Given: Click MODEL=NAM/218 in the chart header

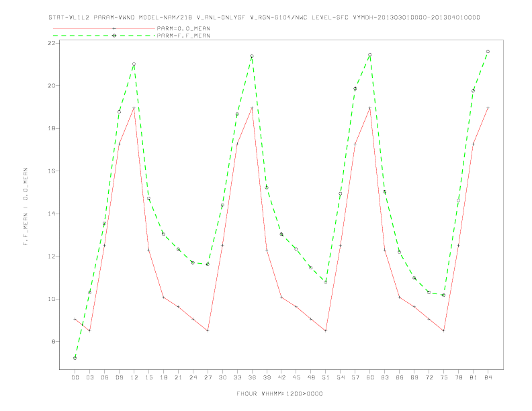Looking at the screenshot, I should coord(165,17).
